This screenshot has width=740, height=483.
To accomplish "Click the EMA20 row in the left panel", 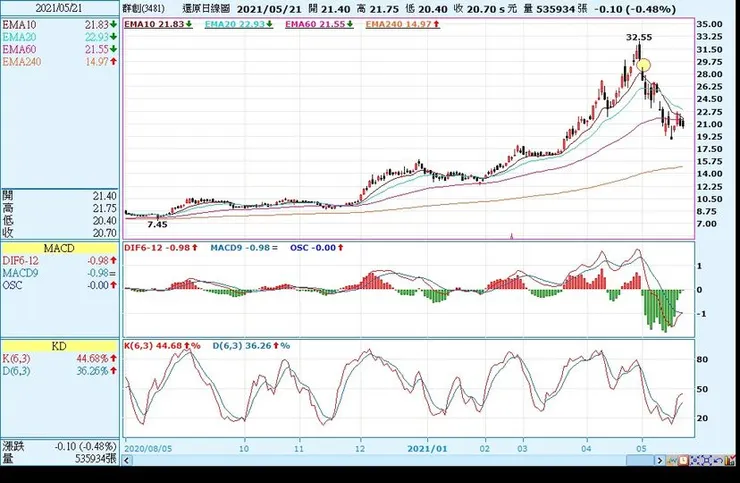I will click(x=59, y=37).
